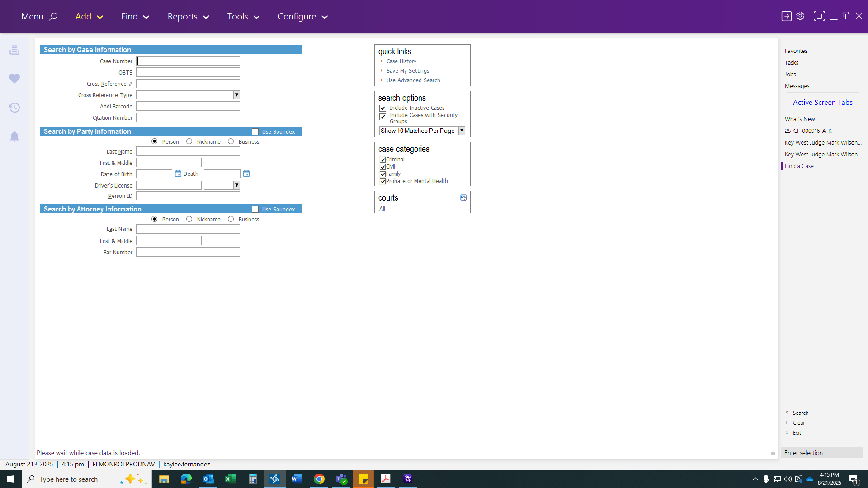Open the Date of Birth calendar picker
868x488 pixels.
point(178,174)
